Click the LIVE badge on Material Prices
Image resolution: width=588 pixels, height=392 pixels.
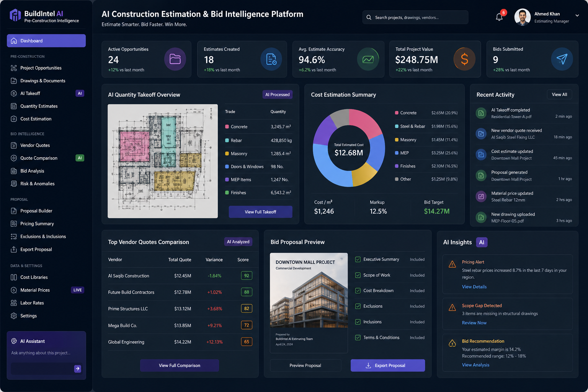78,290
